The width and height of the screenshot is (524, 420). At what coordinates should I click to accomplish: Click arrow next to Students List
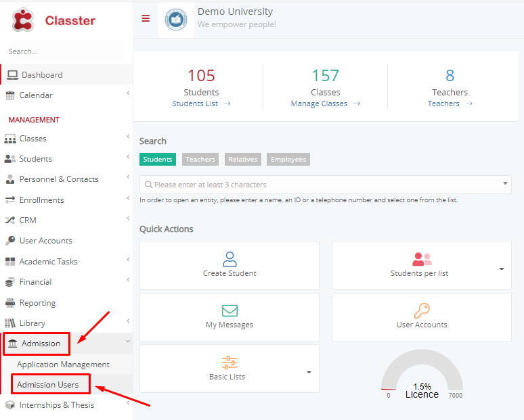[227, 103]
